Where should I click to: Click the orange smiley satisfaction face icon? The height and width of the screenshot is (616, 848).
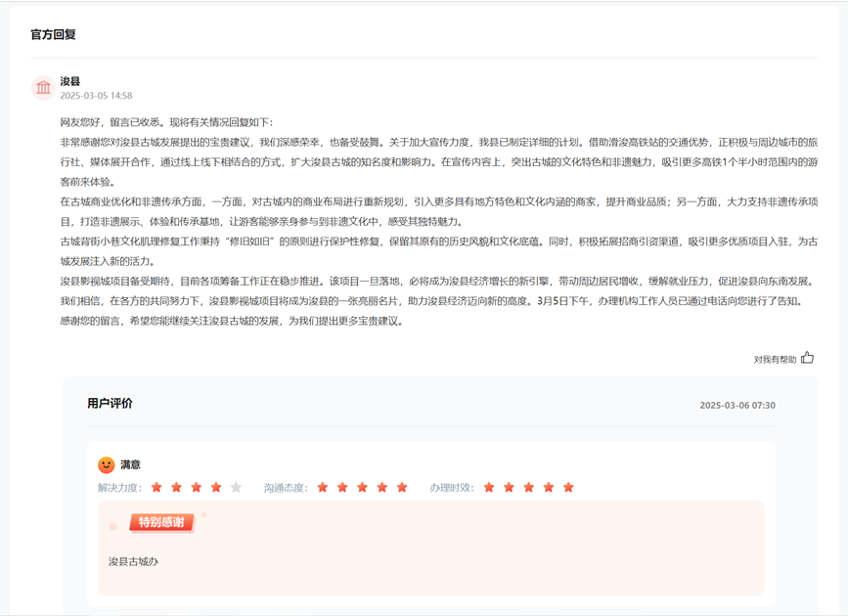click(x=107, y=465)
